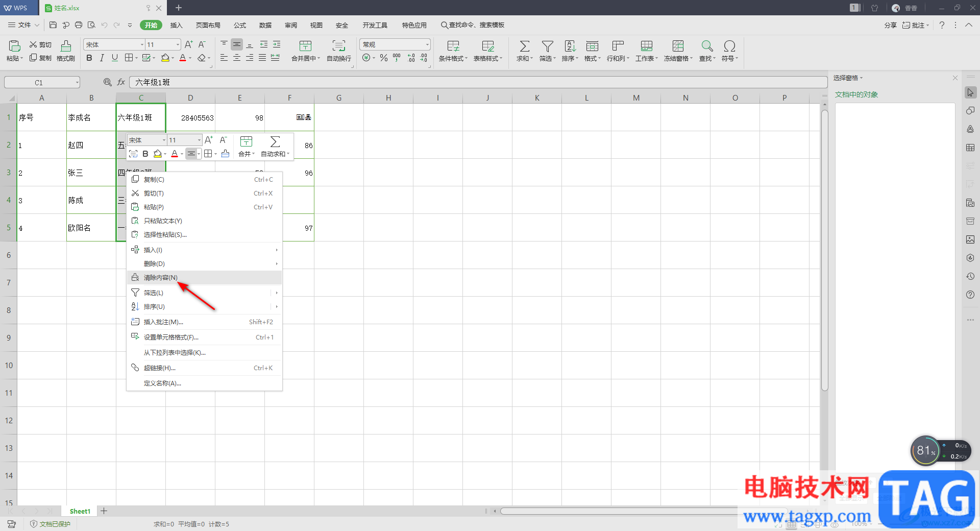Toggle Bold in the ribbon
The image size is (980, 531).
point(89,58)
